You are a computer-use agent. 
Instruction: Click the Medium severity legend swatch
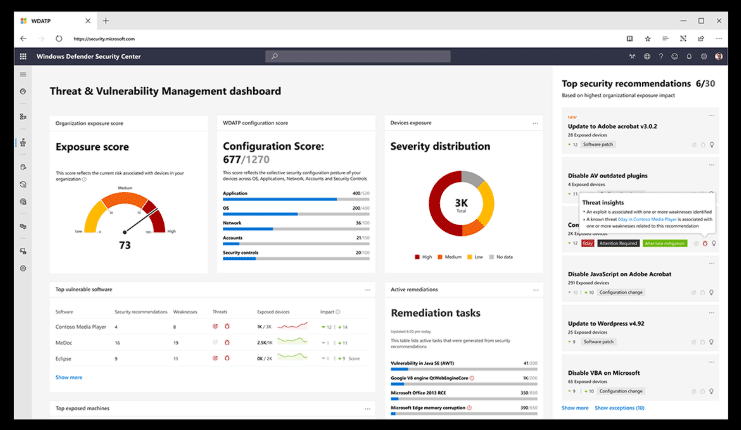pos(440,257)
